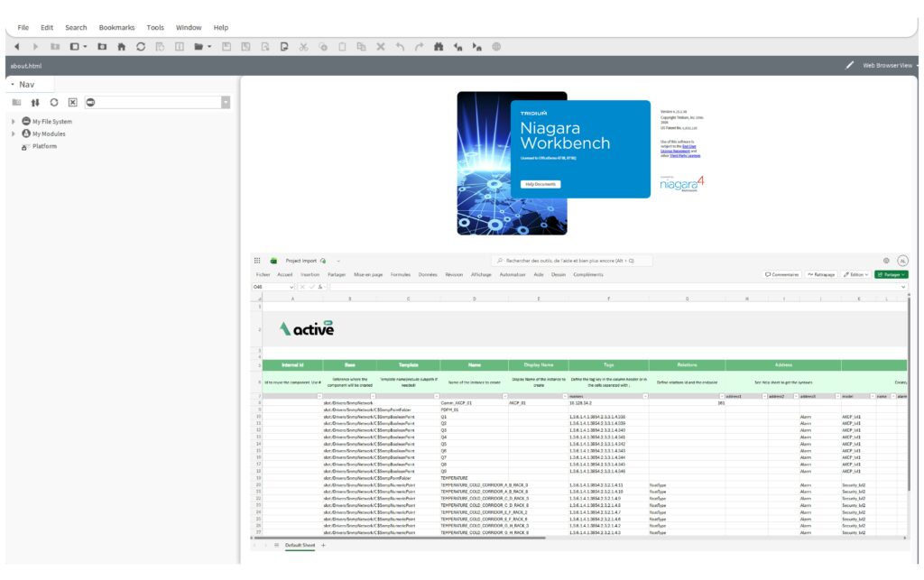
Task: Expand the My Modules tree node
Action: coord(14,133)
